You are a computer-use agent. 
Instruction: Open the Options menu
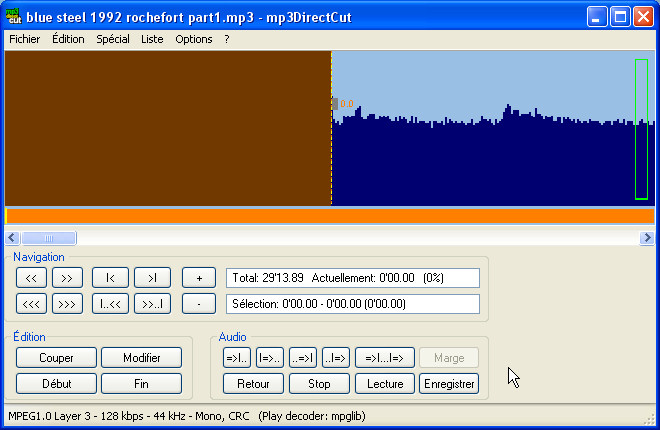(194, 39)
